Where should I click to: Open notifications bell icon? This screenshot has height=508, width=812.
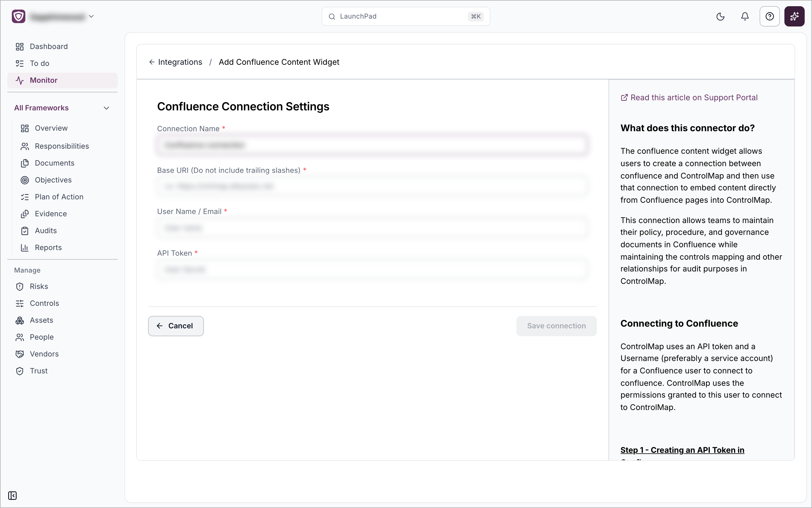coord(745,16)
